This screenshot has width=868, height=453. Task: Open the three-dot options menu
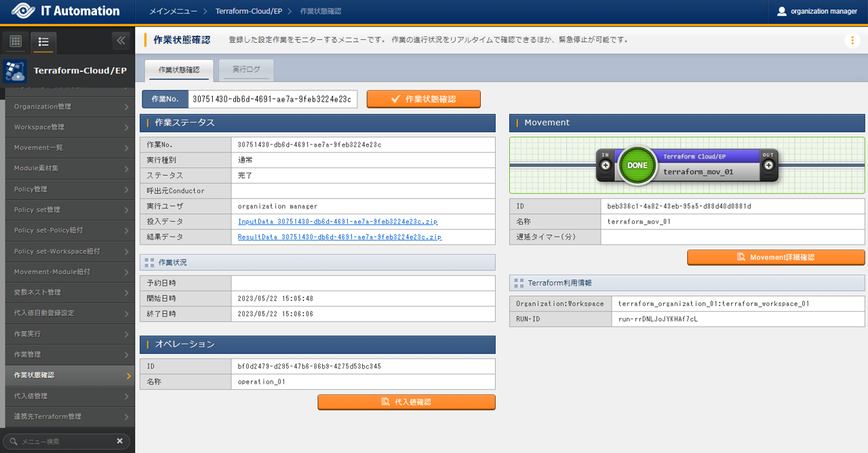[852, 41]
